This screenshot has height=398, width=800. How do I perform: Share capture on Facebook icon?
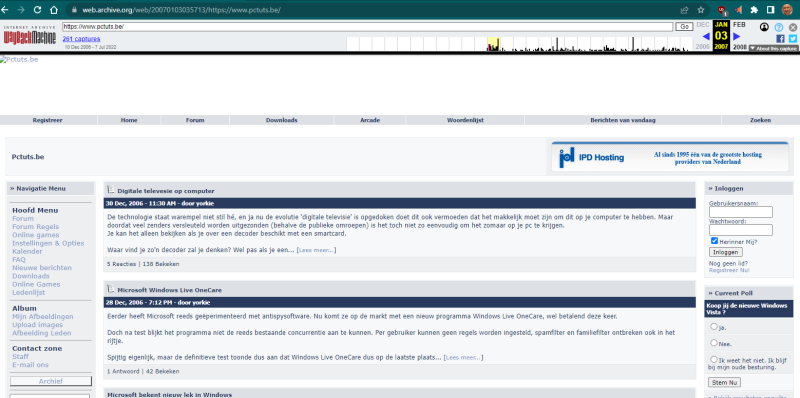[x=780, y=38]
